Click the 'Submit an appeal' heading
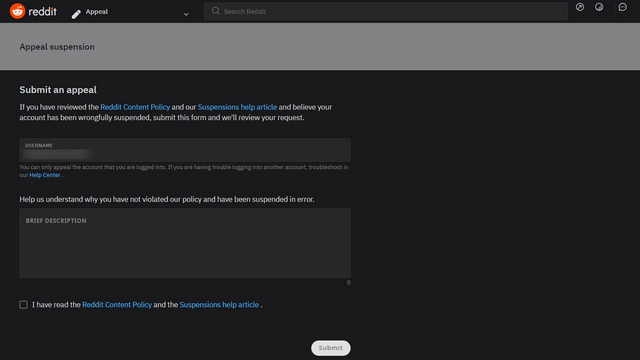The image size is (640, 360). click(x=58, y=90)
